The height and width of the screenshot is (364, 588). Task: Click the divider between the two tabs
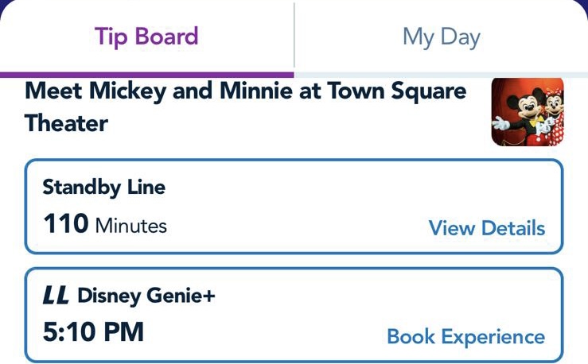tap(294, 36)
